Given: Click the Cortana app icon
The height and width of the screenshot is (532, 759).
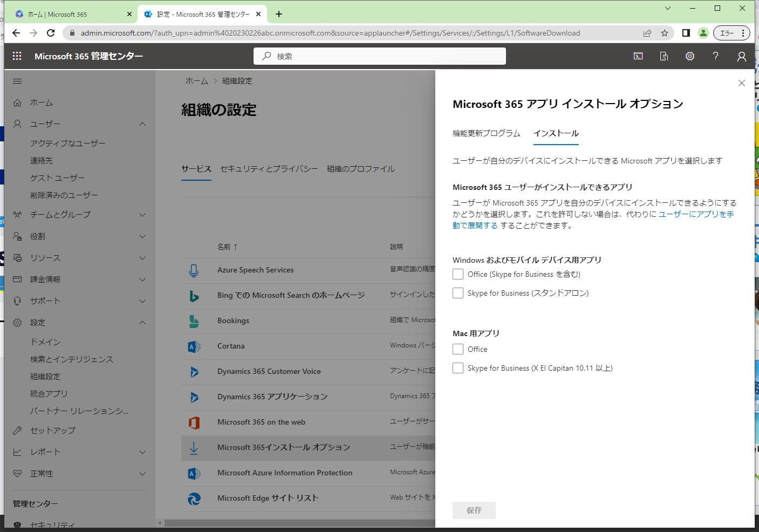Looking at the screenshot, I should pos(194,346).
